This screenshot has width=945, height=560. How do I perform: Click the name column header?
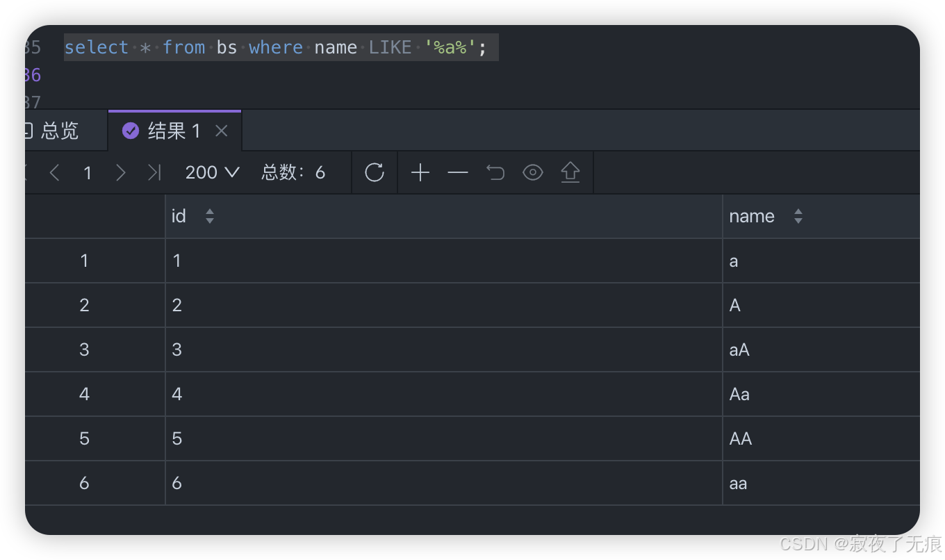point(821,216)
